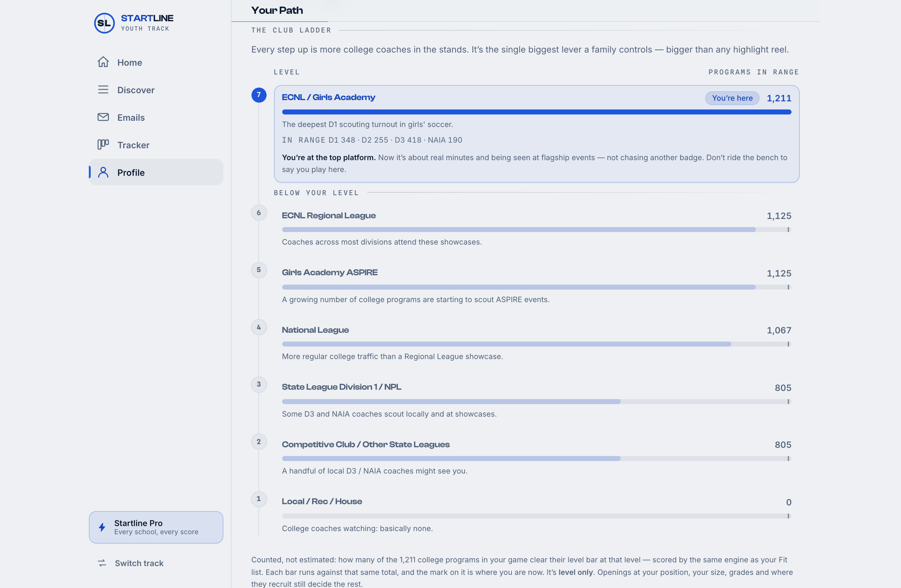Click 'More regular college traffic' description
This screenshot has width=901, height=588.
[x=392, y=357]
